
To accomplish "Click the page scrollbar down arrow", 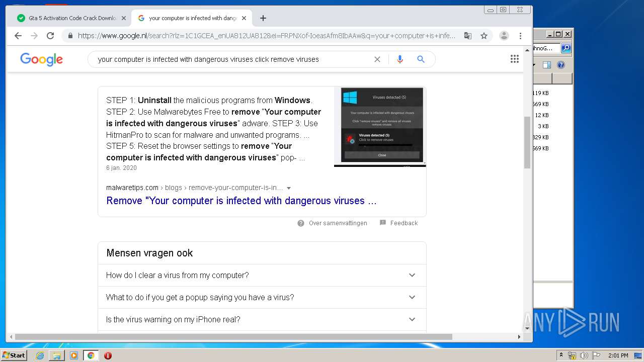I will tap(527, 328).
